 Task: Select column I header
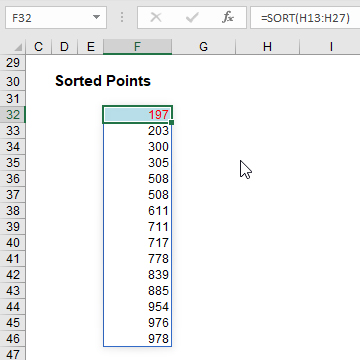coord(330,47)
